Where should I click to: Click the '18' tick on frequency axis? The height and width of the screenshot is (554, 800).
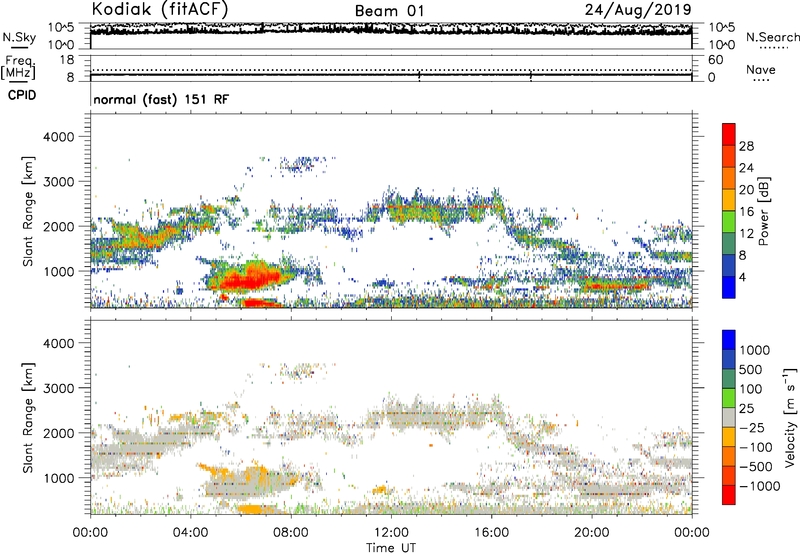click(67, 60)
